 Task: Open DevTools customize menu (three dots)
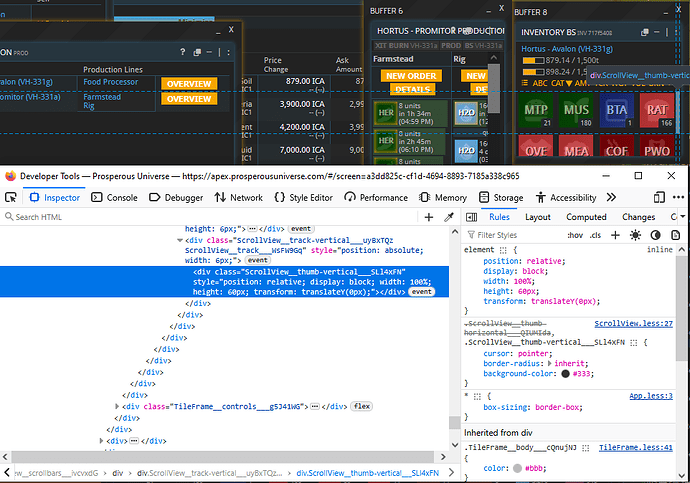(x=679, y=198)
